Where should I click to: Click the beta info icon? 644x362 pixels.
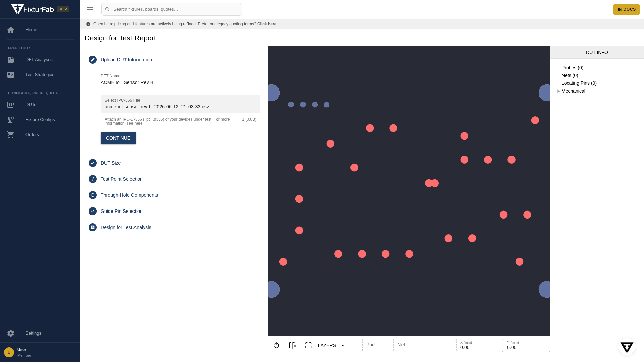click(88, 24)
